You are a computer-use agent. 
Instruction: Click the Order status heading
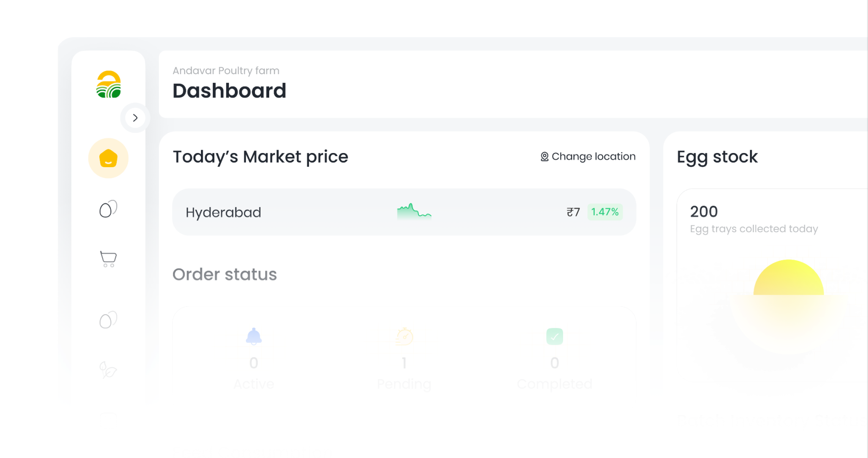(224, 274)
